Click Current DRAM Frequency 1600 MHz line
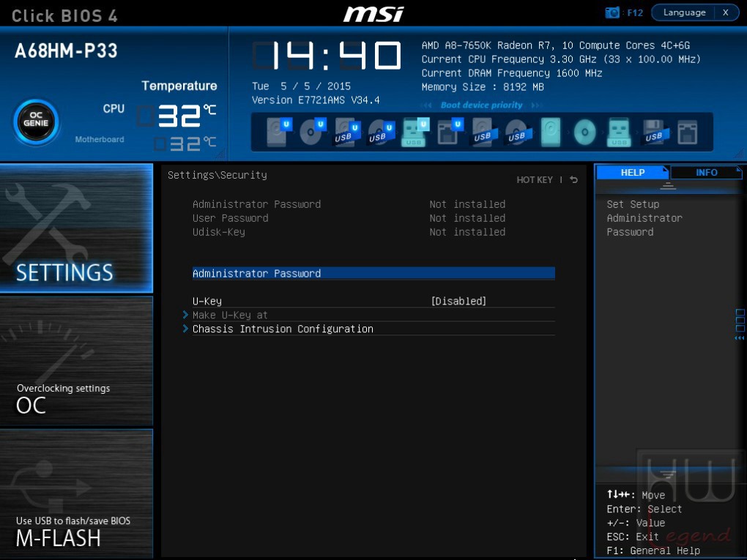This screenshot has width=747, height=560. (x=512, y=73)
